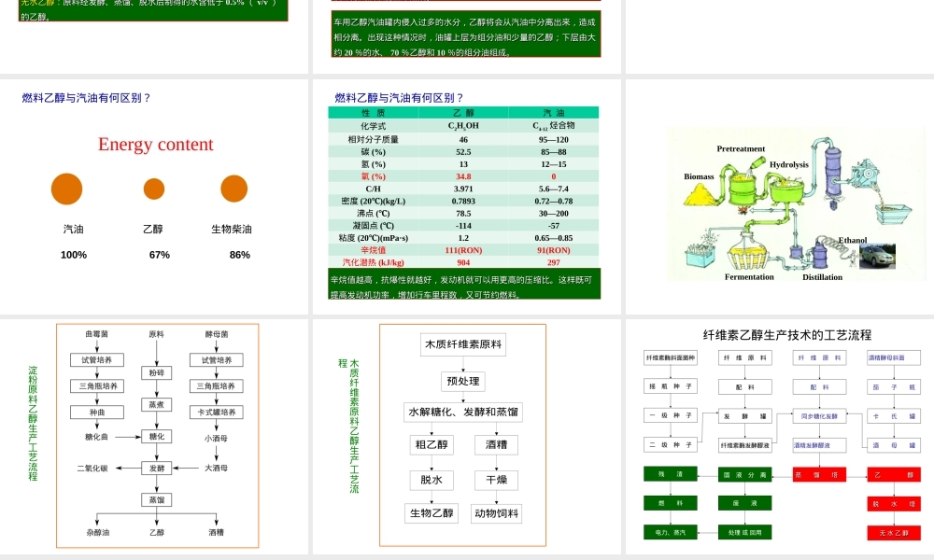The height and width of the screenshot is (560, 934).
Task: Select the 淀粉原料乙醇生产工艺流程 slide
Action: (x=154, y=436)
